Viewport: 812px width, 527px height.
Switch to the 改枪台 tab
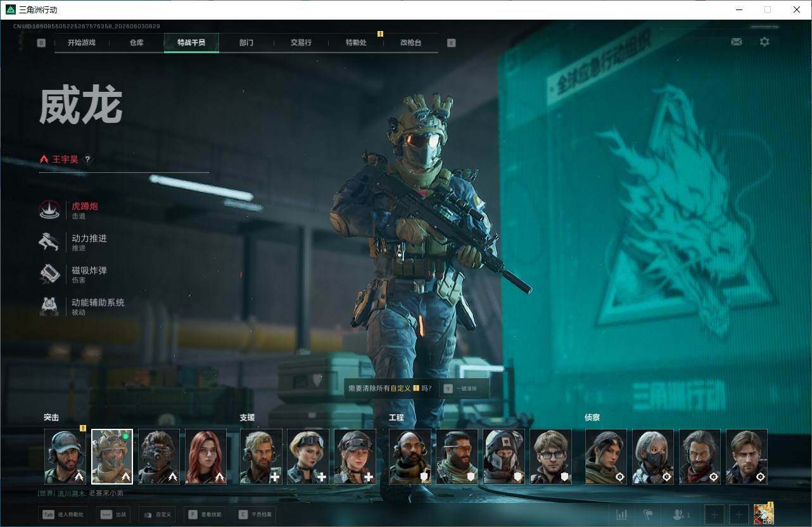410,43
